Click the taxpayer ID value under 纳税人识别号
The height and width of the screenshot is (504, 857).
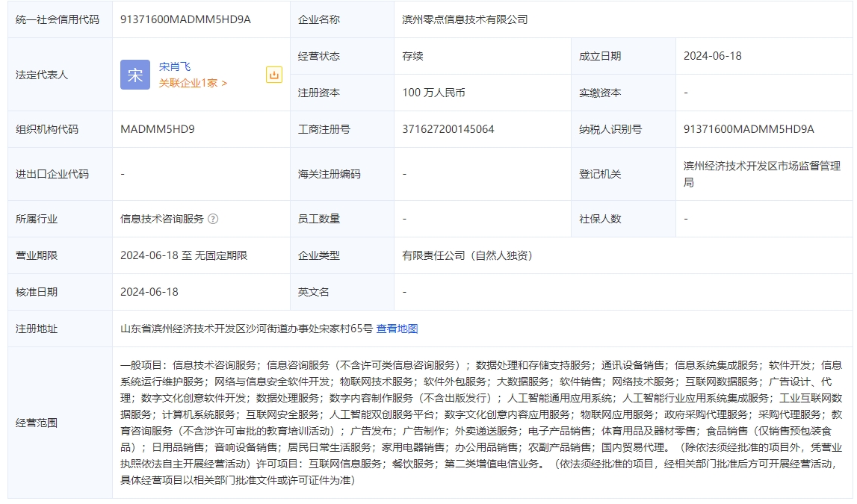coord(749,129)
